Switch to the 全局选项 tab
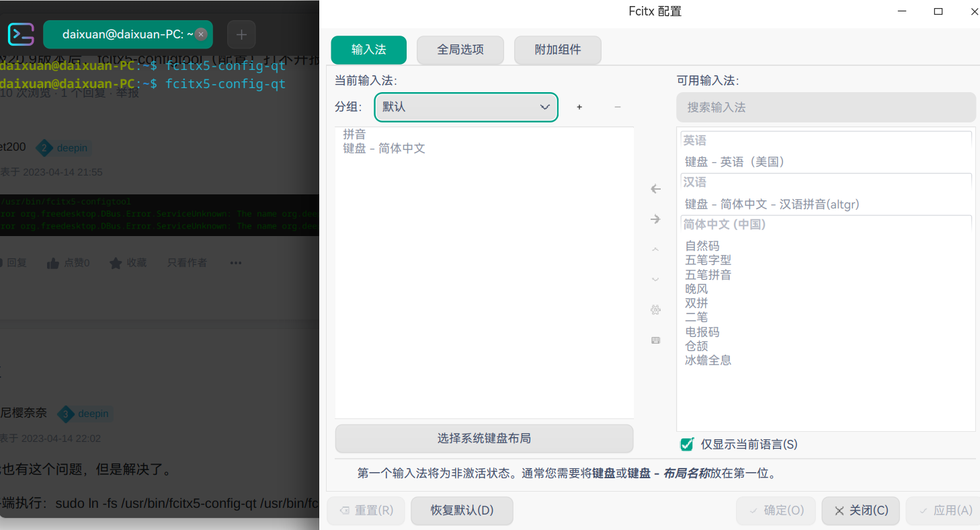 coord(460,50)
